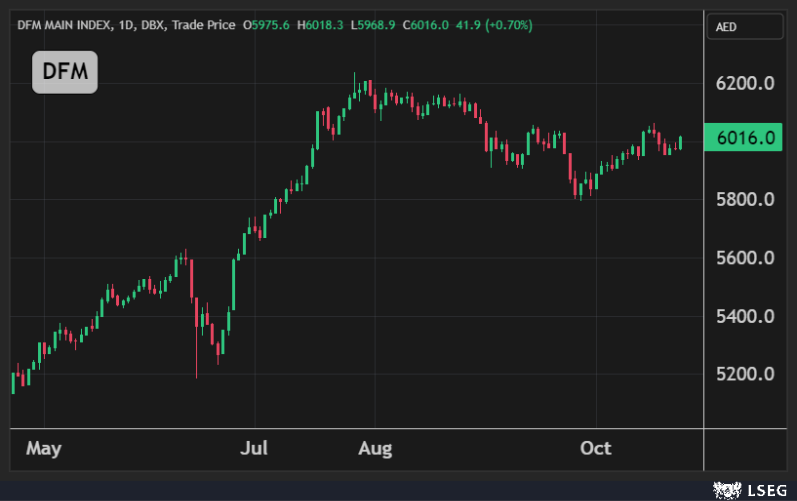Click the 5800.0 price axis label

(x=748, y=199)
